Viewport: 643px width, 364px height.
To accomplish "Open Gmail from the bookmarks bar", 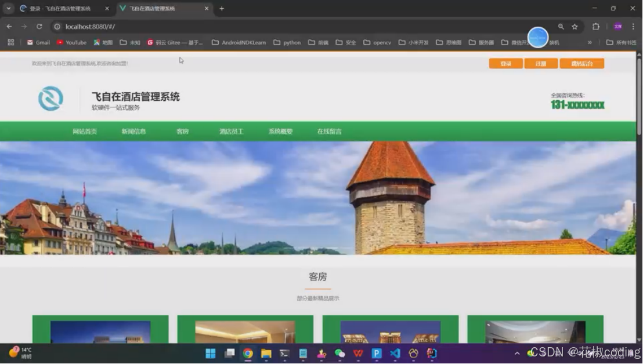I will pos(38,42).
